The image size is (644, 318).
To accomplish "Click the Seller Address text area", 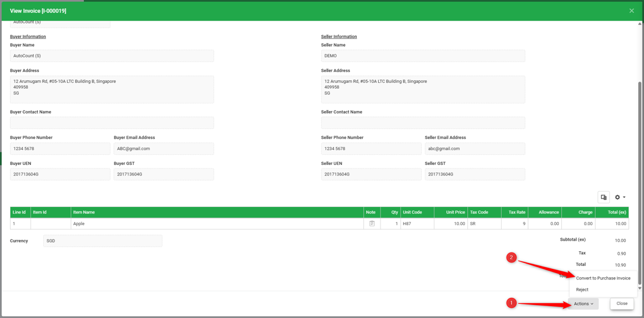I will coord(423,89).
